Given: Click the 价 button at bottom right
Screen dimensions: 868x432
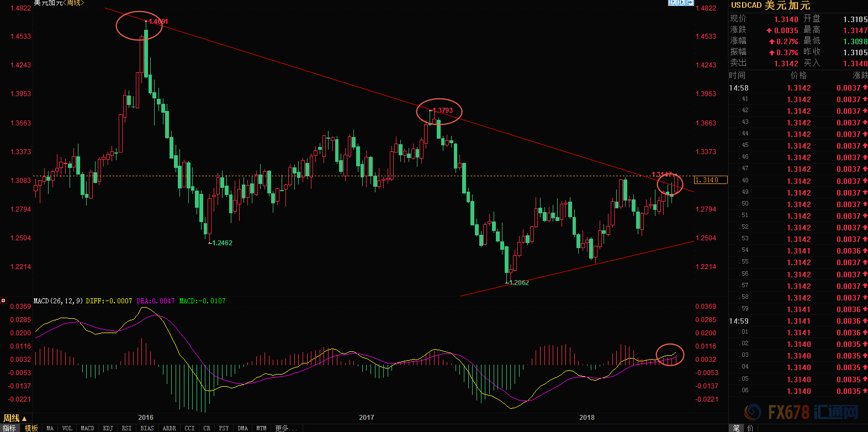Looking at the screenshot, I should (750, 428).
